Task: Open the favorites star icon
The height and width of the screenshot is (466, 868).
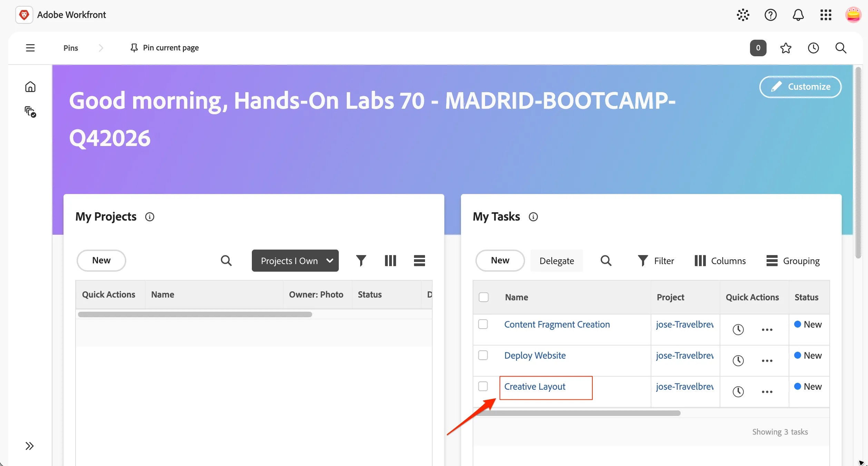Action: [786, 48]
